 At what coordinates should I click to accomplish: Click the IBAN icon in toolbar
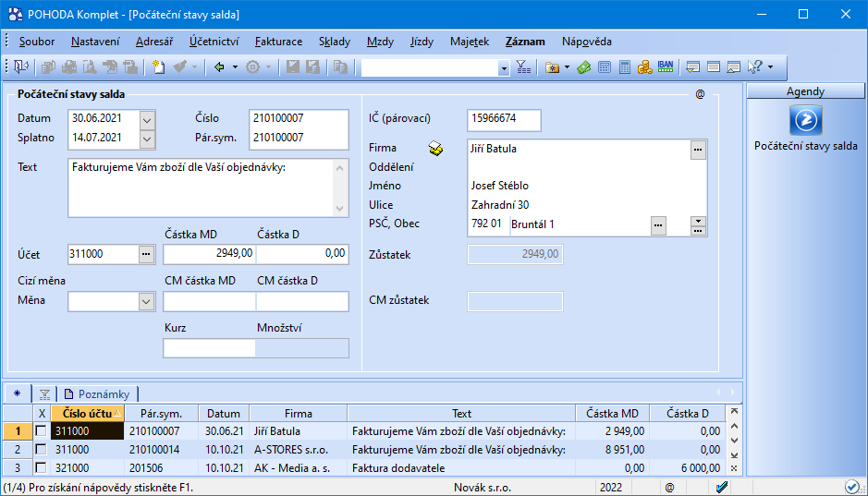click(x=666, y=67)
